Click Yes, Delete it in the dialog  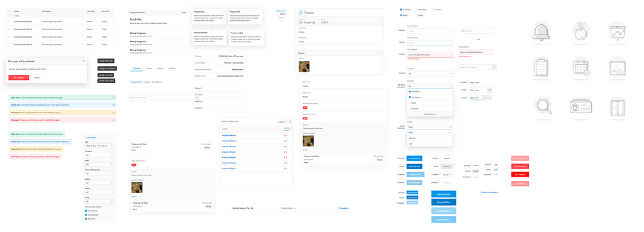click(18, 77)
